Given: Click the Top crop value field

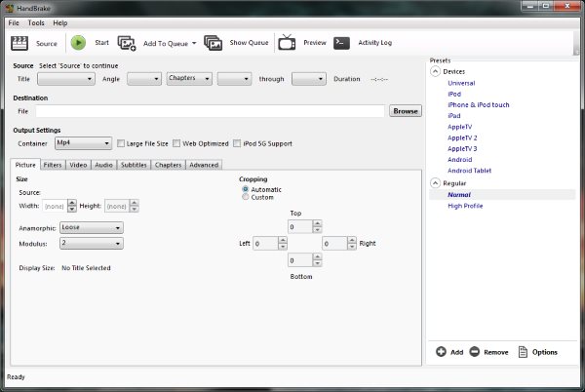Looking at the screenshot, I should (300, 226).
